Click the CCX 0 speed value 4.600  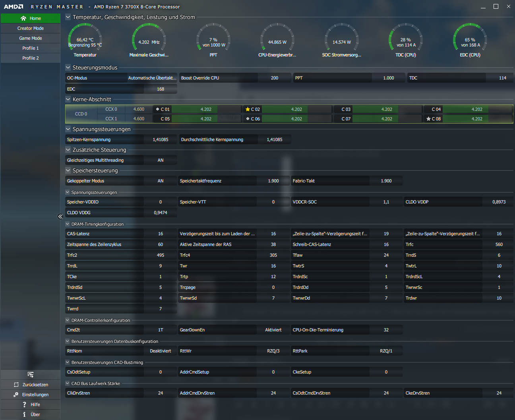[x=139, y=109]
